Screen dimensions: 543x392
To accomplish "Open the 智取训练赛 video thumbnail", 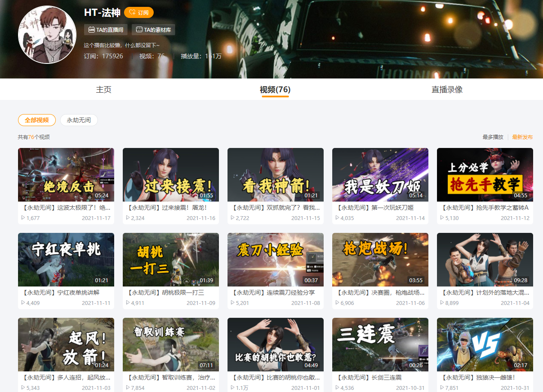I will pyautogui.click(x=171, y=344).
